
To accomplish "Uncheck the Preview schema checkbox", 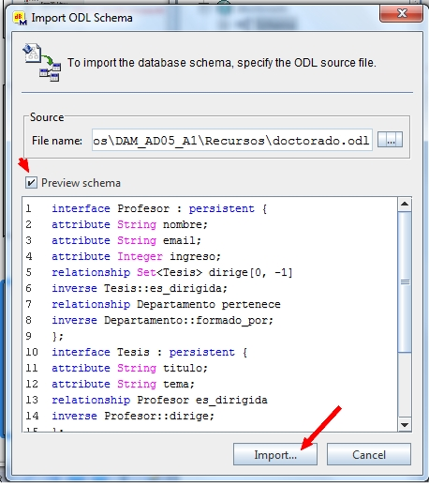I will [31, 183].
